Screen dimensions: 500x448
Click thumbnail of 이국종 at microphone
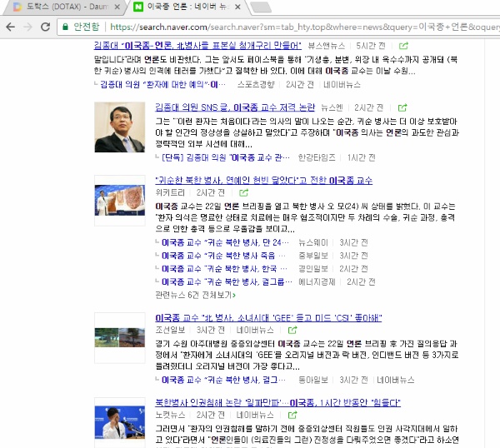[x=119, y=422]
